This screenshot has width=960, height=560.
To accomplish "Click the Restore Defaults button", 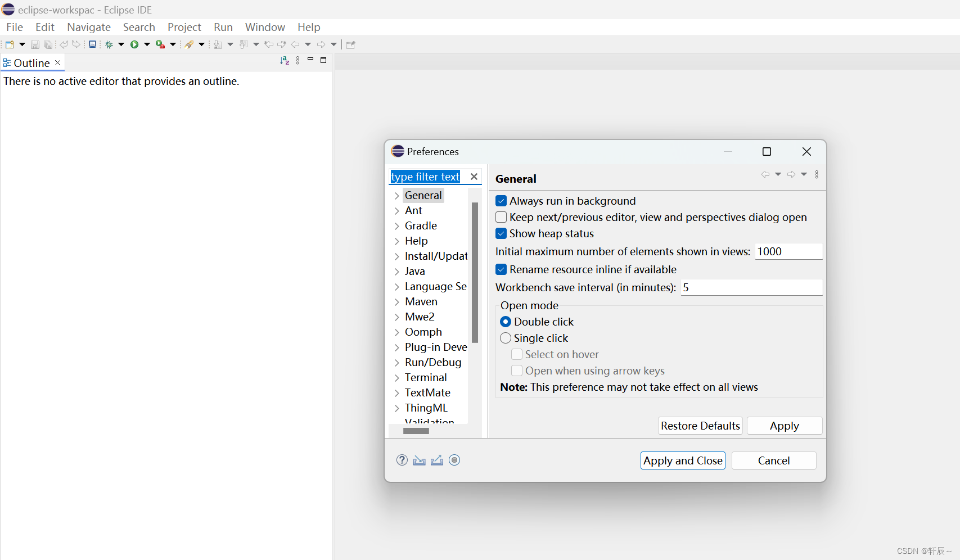I will click(x=700, y=426).
